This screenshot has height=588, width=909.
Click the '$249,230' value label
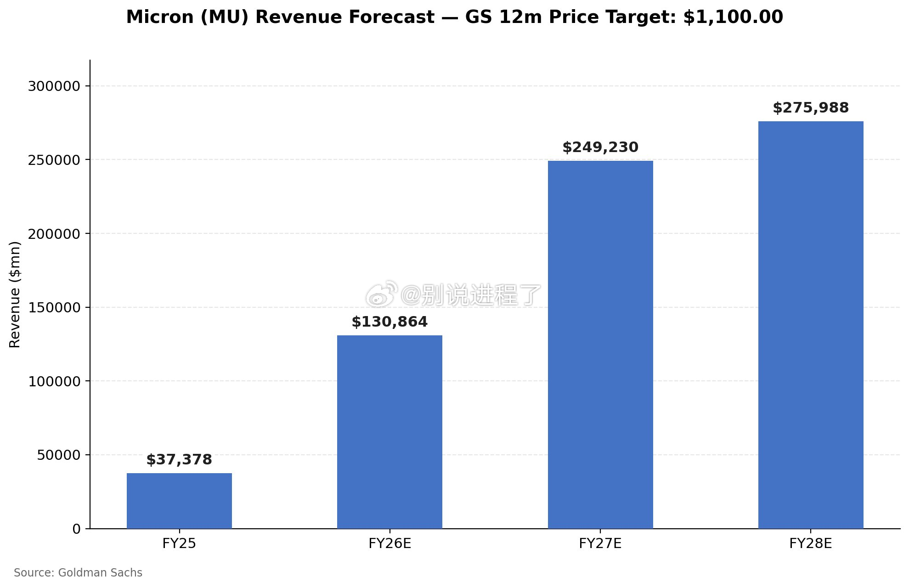point(600,147)
